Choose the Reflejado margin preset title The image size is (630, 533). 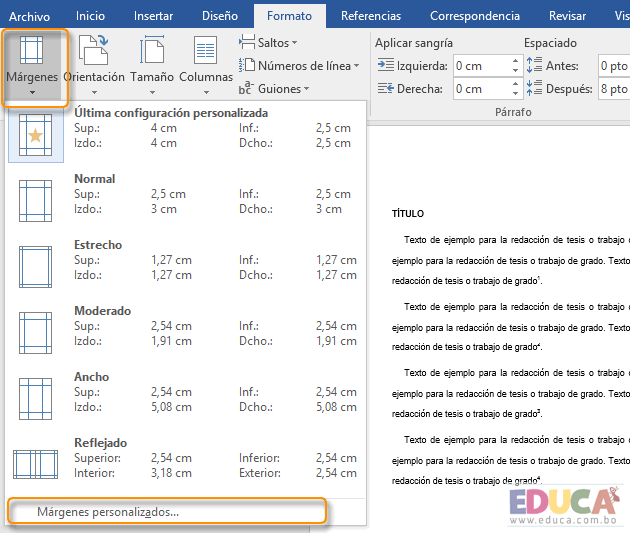click(x=100, y=443)
